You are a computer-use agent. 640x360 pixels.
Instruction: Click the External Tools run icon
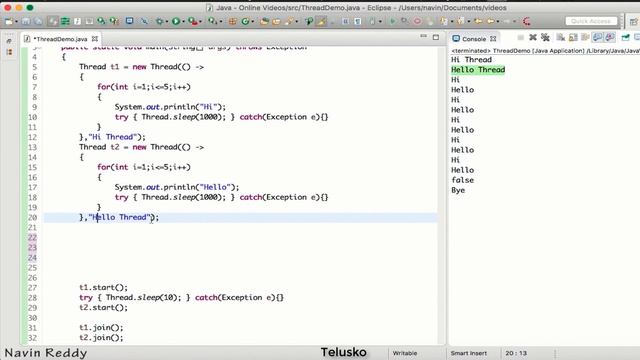tap(212, 21)
